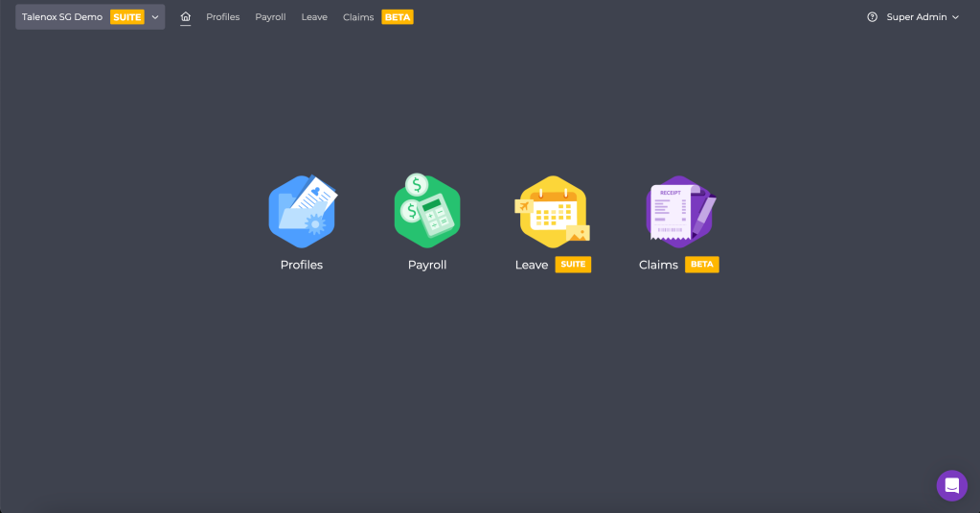Open the Payroll calculator app icon

pos(427,211)
